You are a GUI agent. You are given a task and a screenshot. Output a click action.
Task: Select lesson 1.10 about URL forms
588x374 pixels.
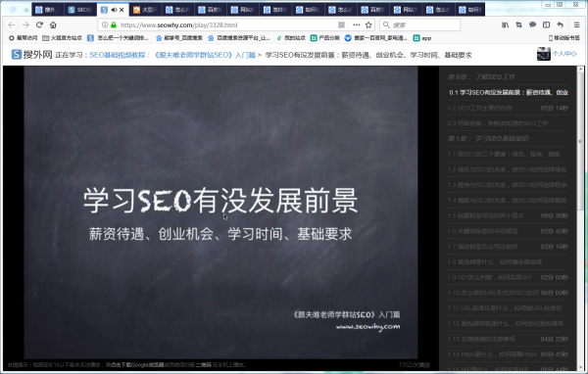click(x=509, y=293)
